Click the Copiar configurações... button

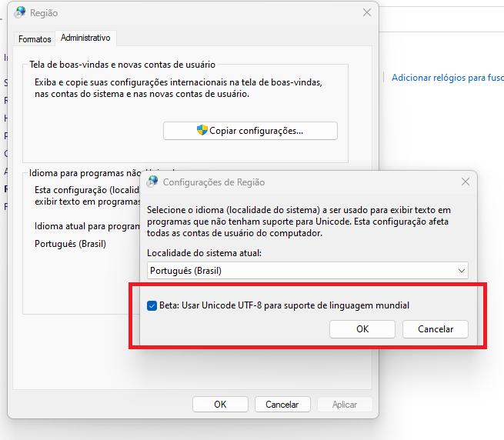pos(250,131)
